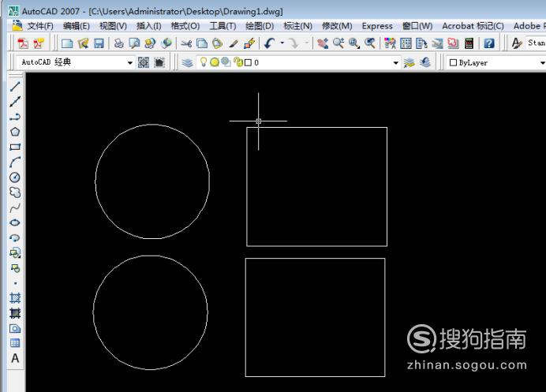Click the New drawing icon

point(67,43)
